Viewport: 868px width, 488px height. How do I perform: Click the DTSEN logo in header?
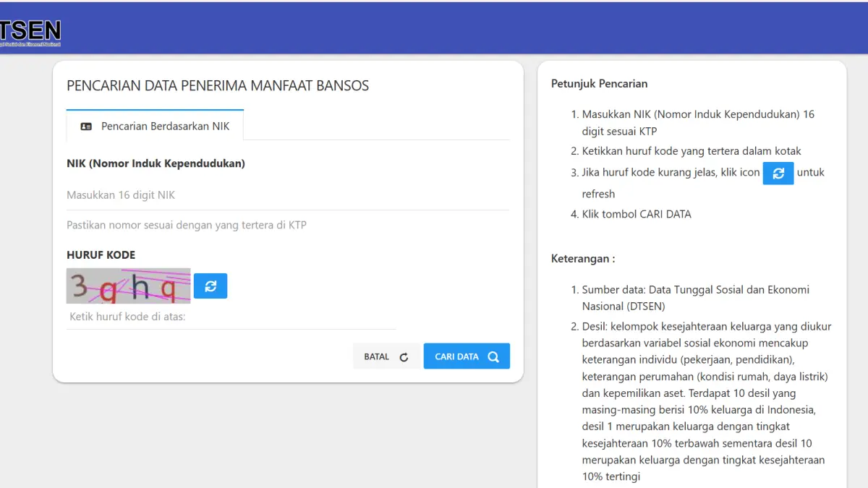click(30, 33)
